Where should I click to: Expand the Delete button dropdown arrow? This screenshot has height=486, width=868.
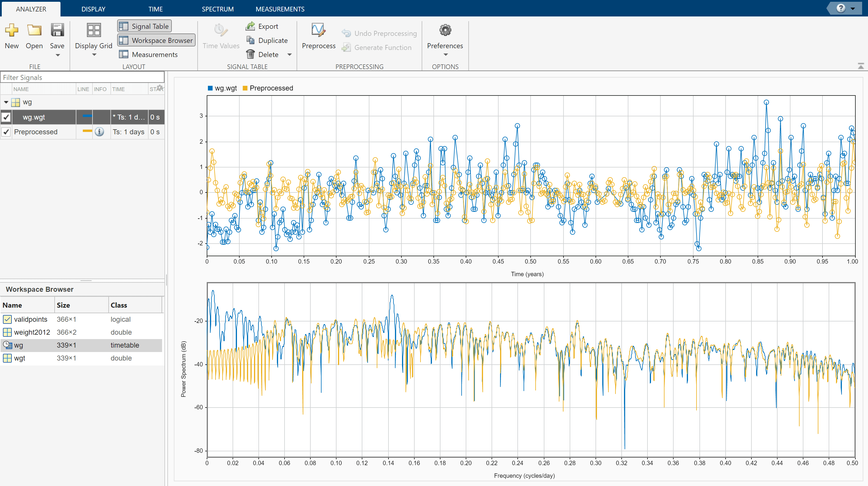tap(289, 54)
